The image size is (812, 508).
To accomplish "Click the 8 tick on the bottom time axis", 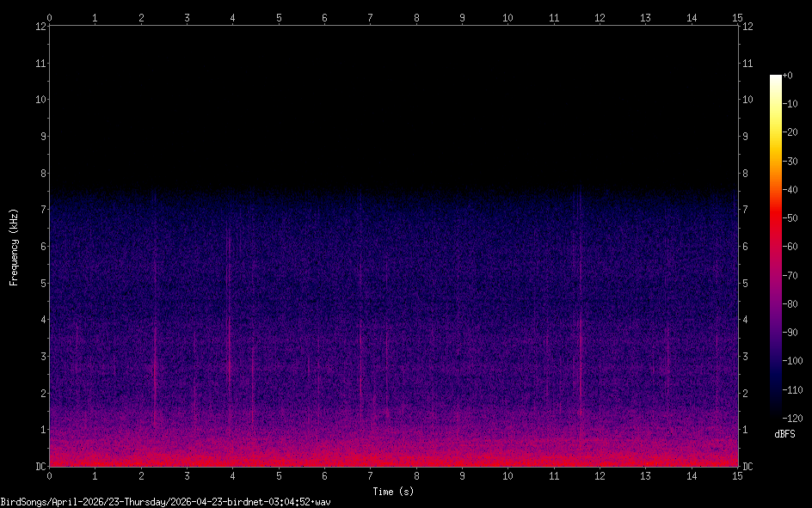I will [x=416, y=475].
